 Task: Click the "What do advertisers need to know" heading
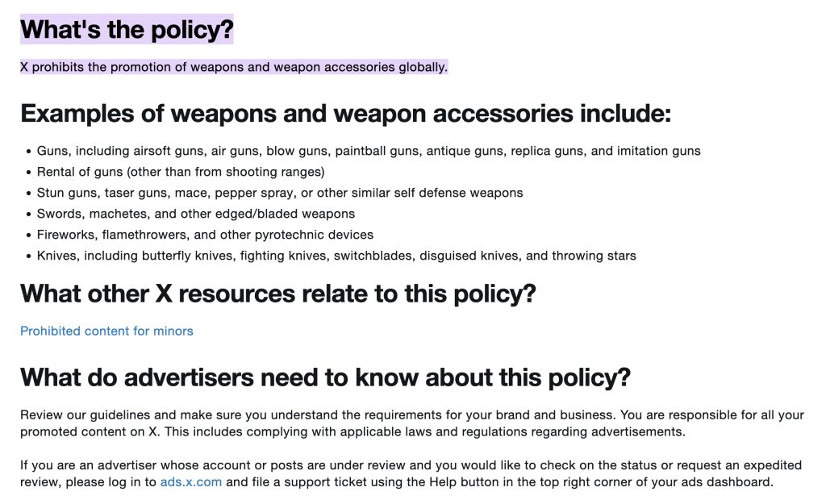[x=325, y=377]
